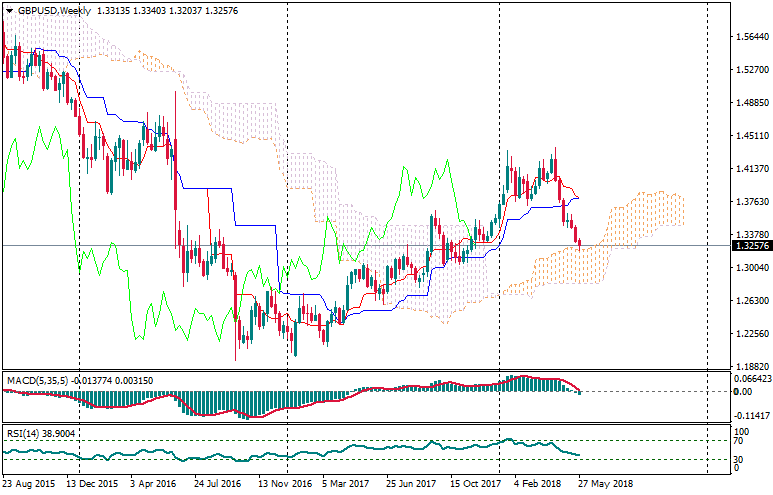Image resolution: width=773 pixels, height=495 pixels.
Task: Click the OHLC values in chart header
Action: point(154,10)
